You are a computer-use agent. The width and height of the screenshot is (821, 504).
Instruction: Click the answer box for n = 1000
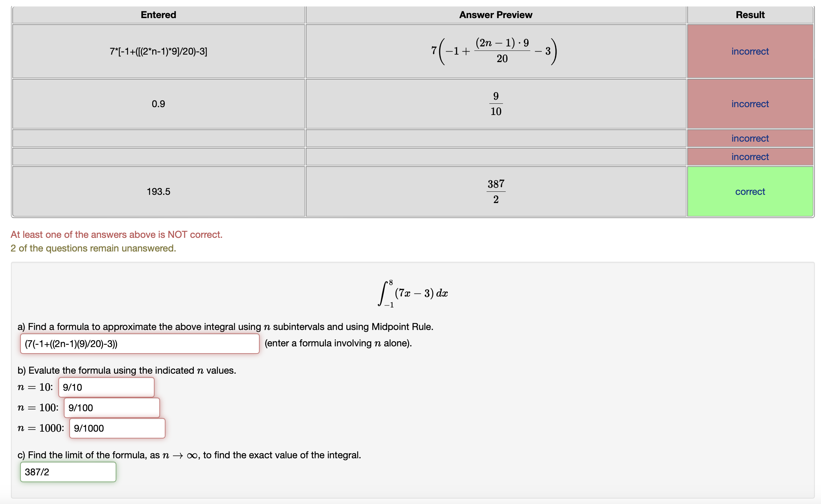point(117,428)
